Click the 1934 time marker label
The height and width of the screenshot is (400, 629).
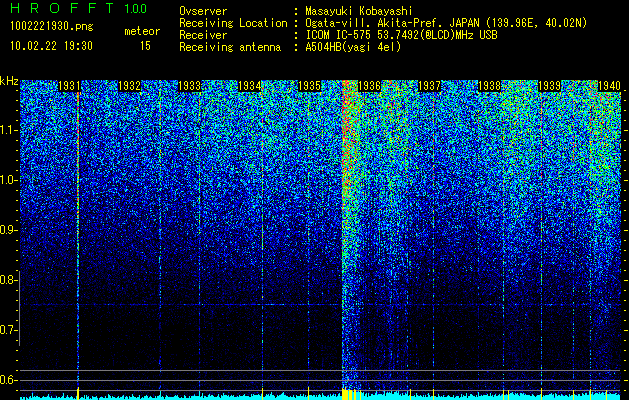coord(249,86)
